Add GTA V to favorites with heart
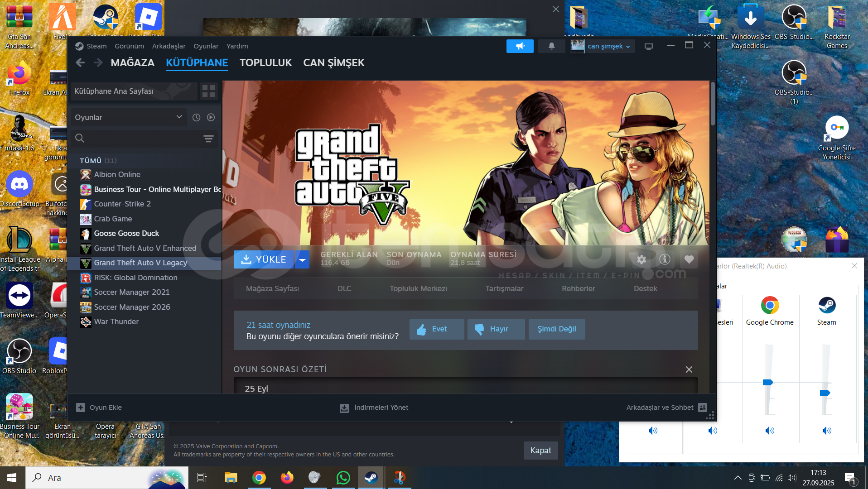Screen dimensions: 868x489 coord(689,259)
